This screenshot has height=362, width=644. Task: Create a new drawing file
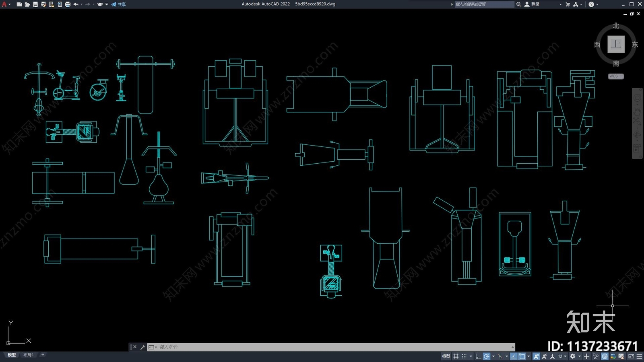pyautogui.click(x=19, y=4)
